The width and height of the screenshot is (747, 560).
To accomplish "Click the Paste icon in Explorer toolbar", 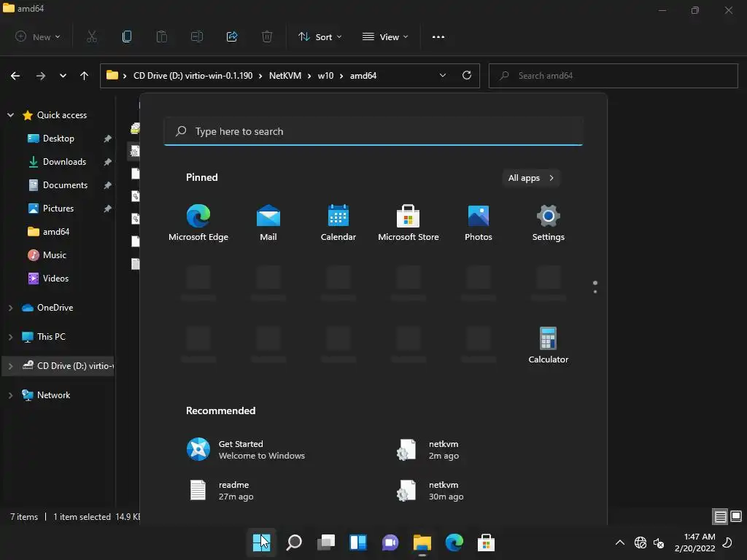I will click(x=162, y=36).
